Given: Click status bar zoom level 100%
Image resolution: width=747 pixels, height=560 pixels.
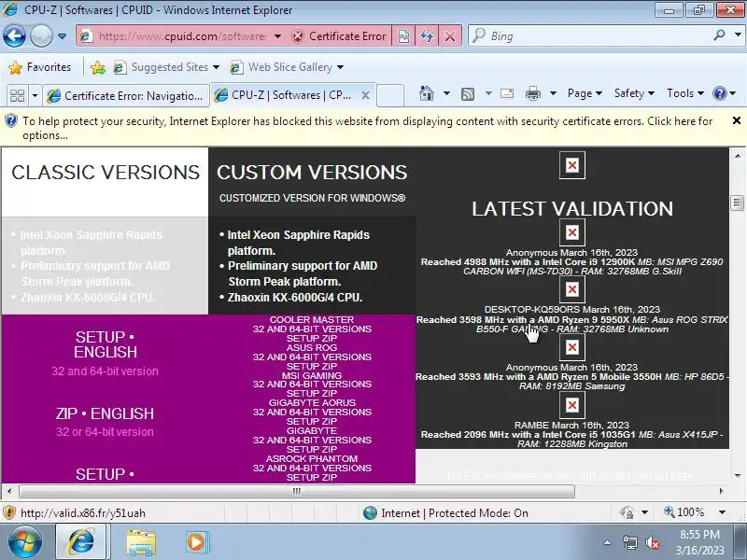Looking at the screenshot, I should [684, 512].
